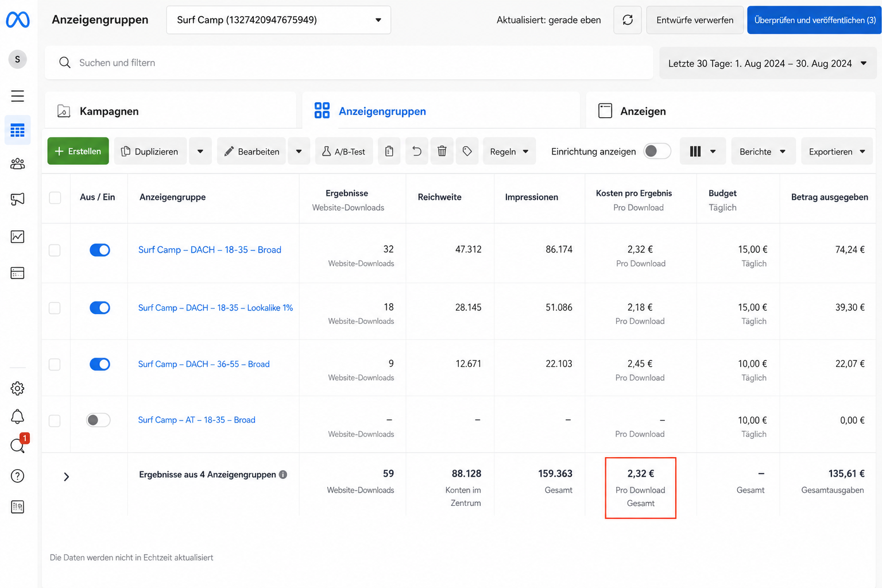The width and height of the screenshot is (882, 588).
Task: Open the Letzte 30 Tage date range dropdown
Action: pyautogui.click(x=768, y=63)
